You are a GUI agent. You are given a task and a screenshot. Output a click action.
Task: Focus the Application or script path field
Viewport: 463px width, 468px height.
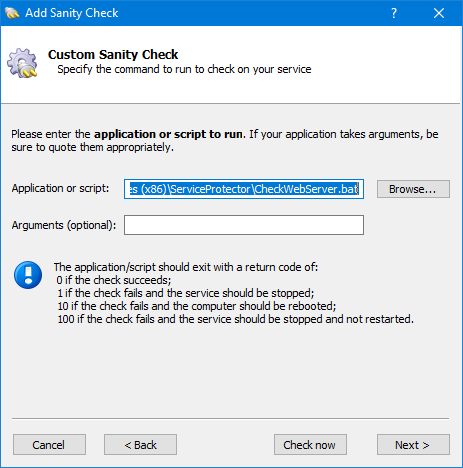click(244, 189)
